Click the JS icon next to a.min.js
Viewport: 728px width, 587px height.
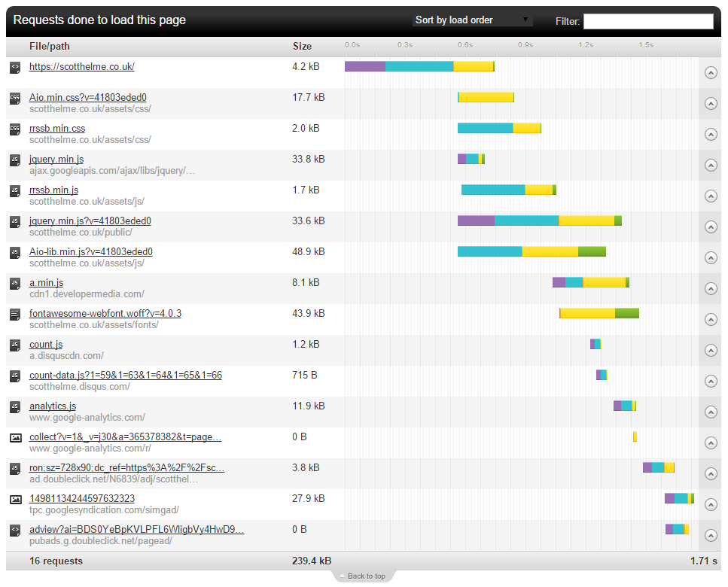point(15,283)
